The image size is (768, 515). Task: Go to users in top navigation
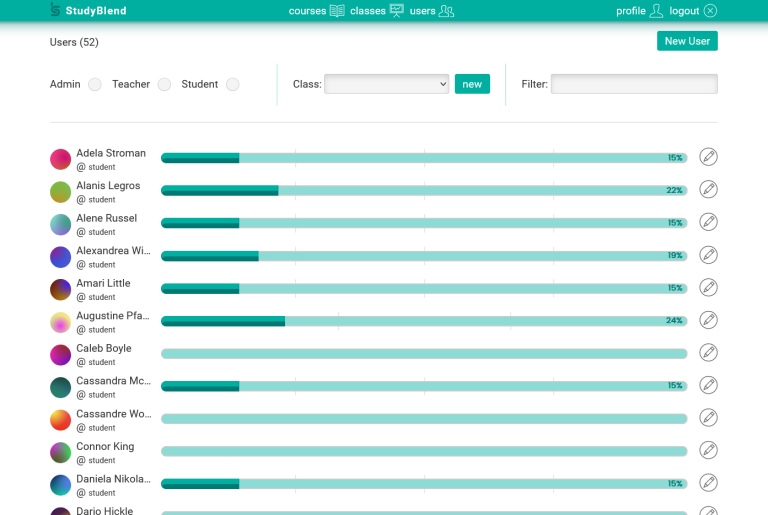click(x=422, y=11)
